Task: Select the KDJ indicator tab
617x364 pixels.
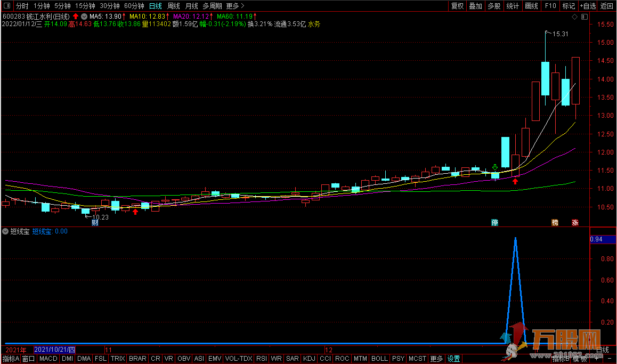Action: (309, 359)
